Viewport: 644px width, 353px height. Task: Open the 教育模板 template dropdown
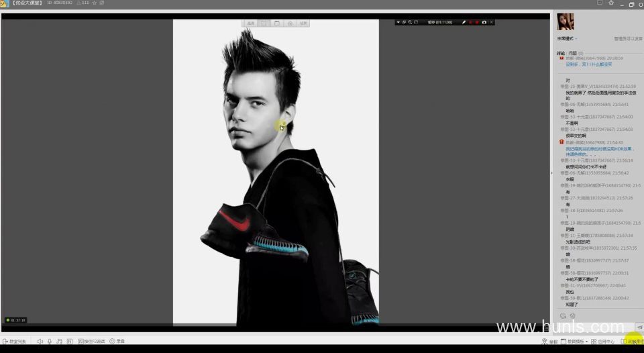[x=574, y=342]
